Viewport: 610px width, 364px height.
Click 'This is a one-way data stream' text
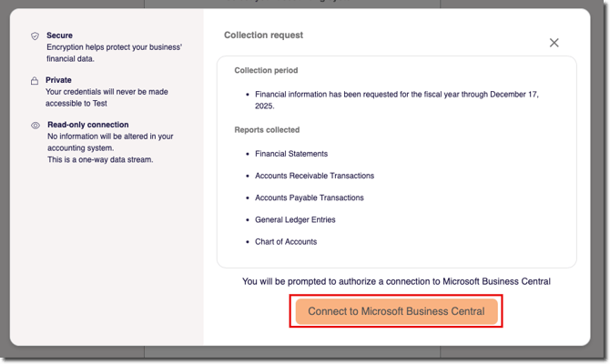point(100,160)
